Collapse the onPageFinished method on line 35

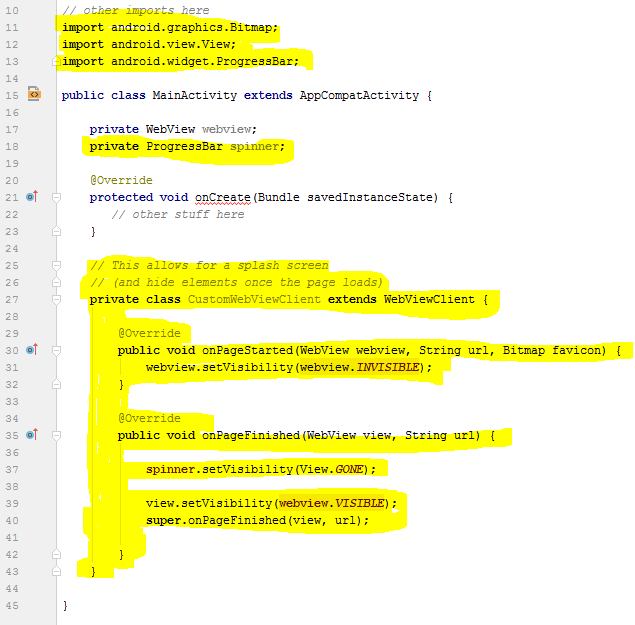(56, 435)
